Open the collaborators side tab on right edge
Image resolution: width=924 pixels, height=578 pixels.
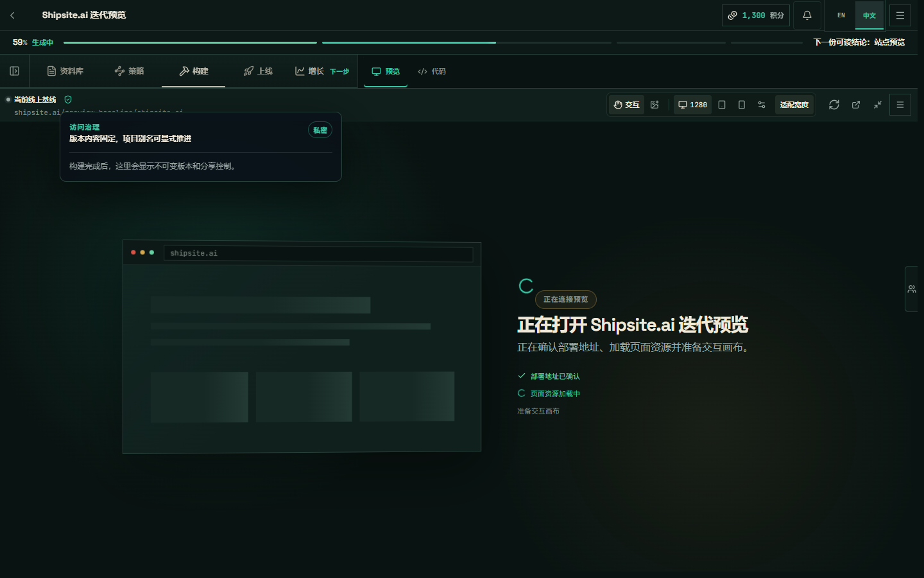(x=912, y=289)
